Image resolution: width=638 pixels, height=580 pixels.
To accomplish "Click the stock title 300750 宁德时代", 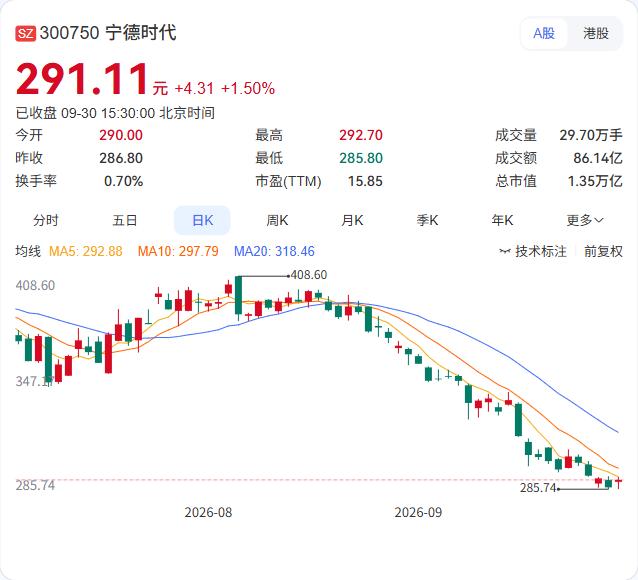I will tap(108, 33).
